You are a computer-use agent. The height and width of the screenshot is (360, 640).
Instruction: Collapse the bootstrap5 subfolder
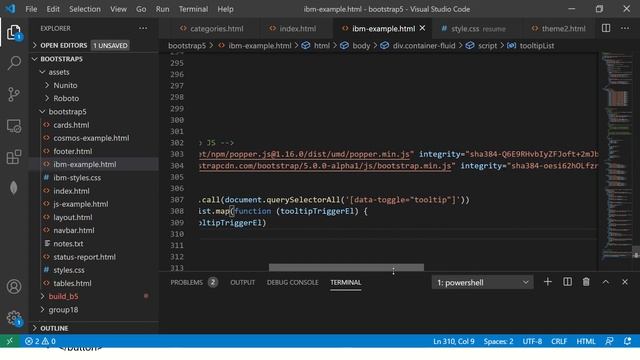(x=67, y=111)
